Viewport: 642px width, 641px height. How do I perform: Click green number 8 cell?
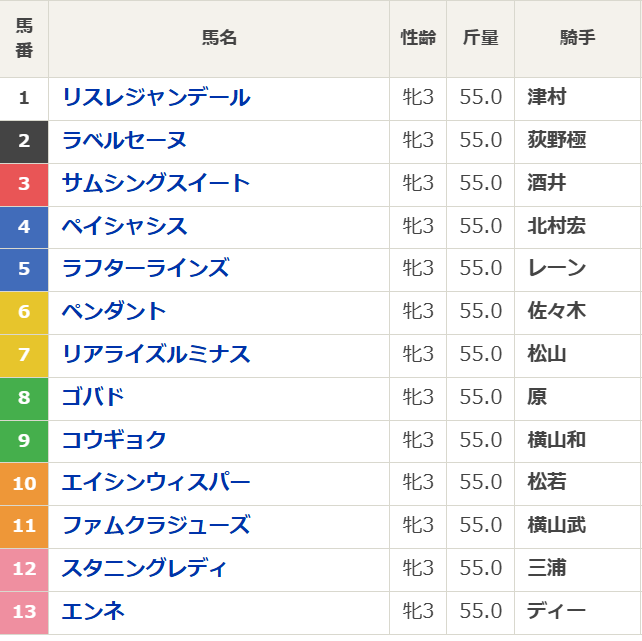point(24,397)
